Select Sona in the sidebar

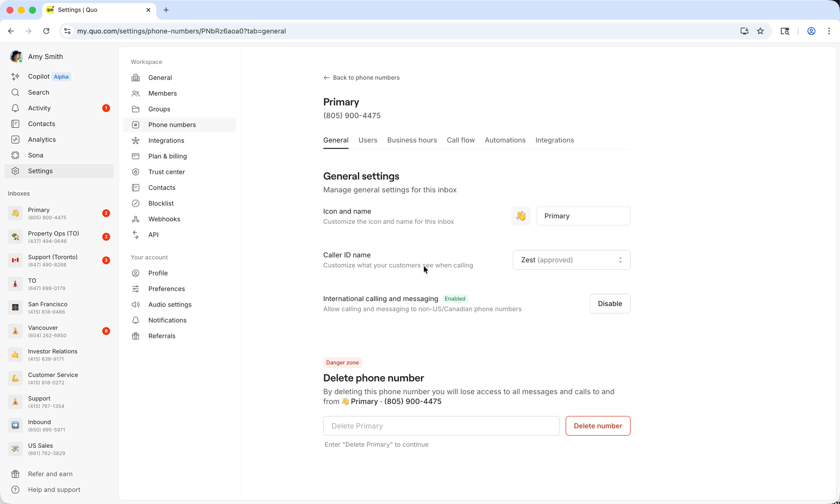(x=36, y=155)
